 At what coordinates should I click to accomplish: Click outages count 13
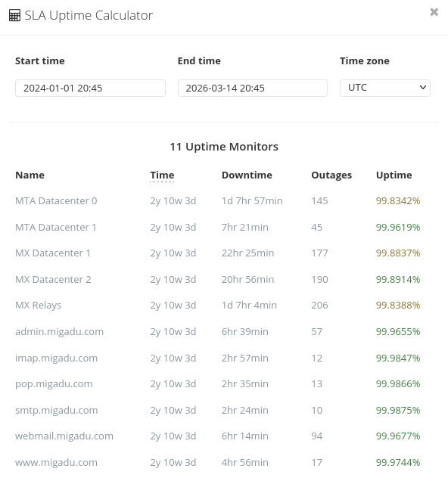pos(317,383)
